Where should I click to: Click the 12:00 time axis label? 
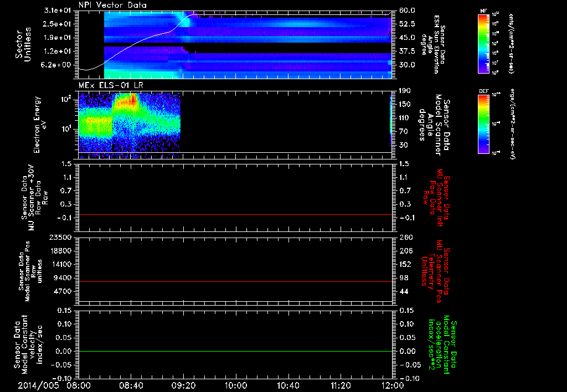click(x=393, y=385)
